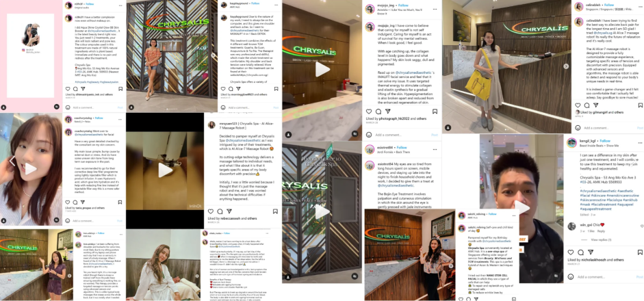644x301 pixels.
Task: Save kengil_kgl's post with the bookmark icon
Action: coord(641,252)
